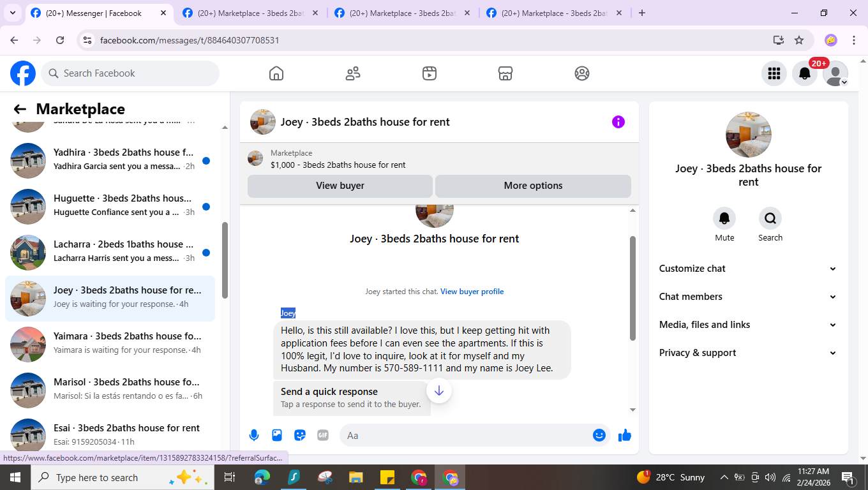This screenshot has height=490, width=868.
Task: Open the Windows Start menu
Action: point(15,477)
